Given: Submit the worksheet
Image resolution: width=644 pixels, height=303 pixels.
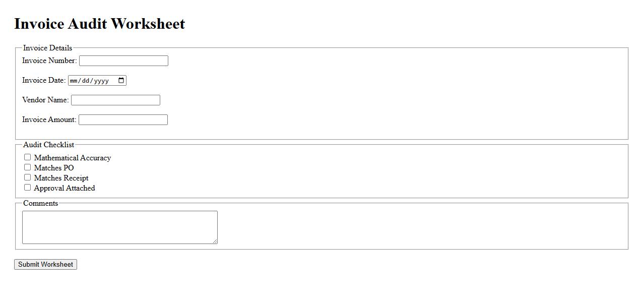Looking at the screenshot, I should coord(45,265).
